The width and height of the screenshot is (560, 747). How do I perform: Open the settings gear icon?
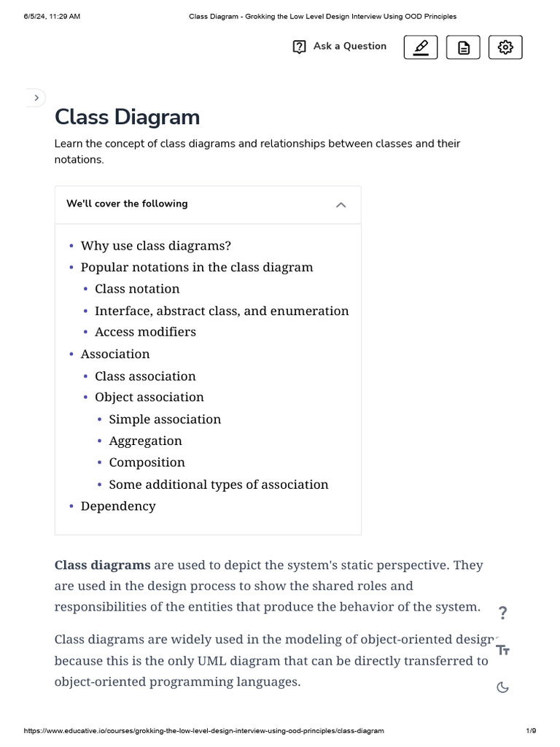point(505,47)
